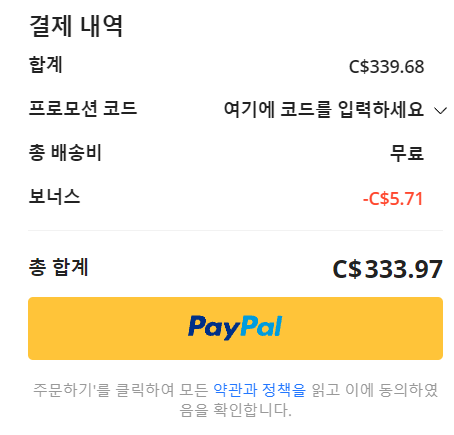Pay with the yellow PayPal button

click(235, 328)
